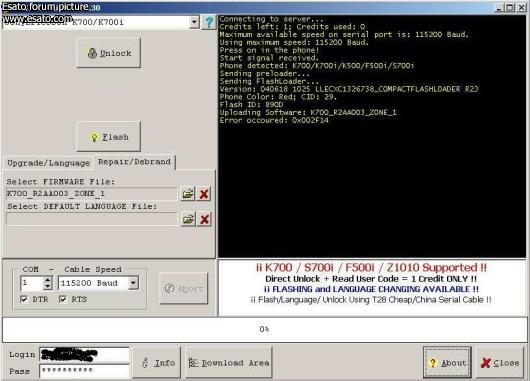Click the Login input field

click(85, 355)
